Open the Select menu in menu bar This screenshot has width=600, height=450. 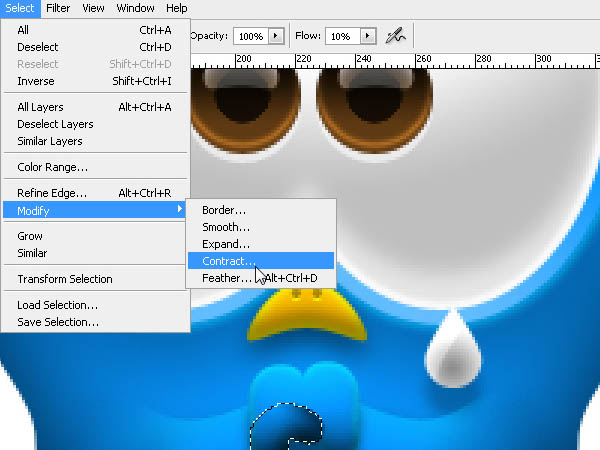[x=20, y=8]
